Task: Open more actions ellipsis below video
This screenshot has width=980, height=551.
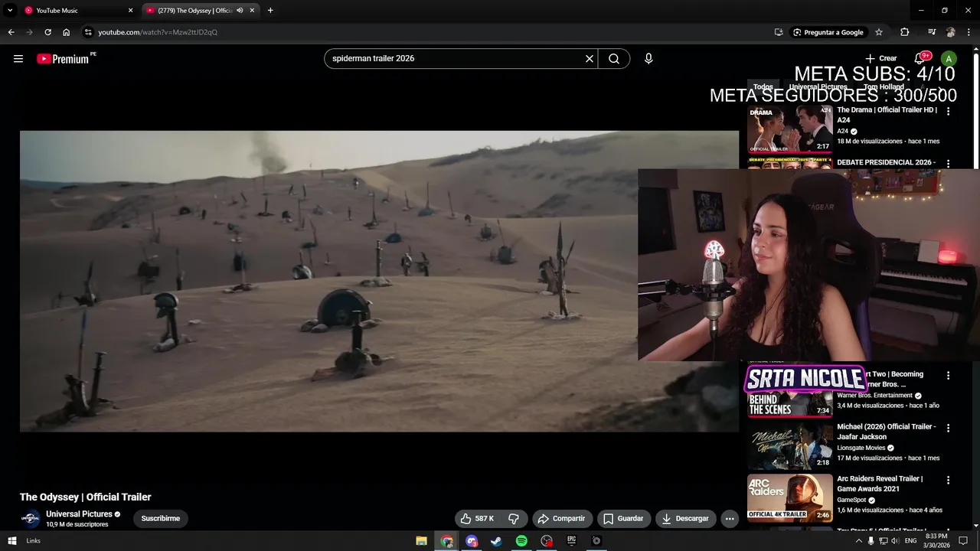Action: pyautogui.click(x=730, y=519)
